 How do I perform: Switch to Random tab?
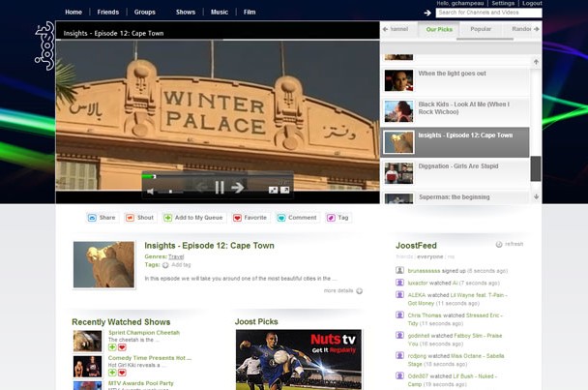coord(521,29)
